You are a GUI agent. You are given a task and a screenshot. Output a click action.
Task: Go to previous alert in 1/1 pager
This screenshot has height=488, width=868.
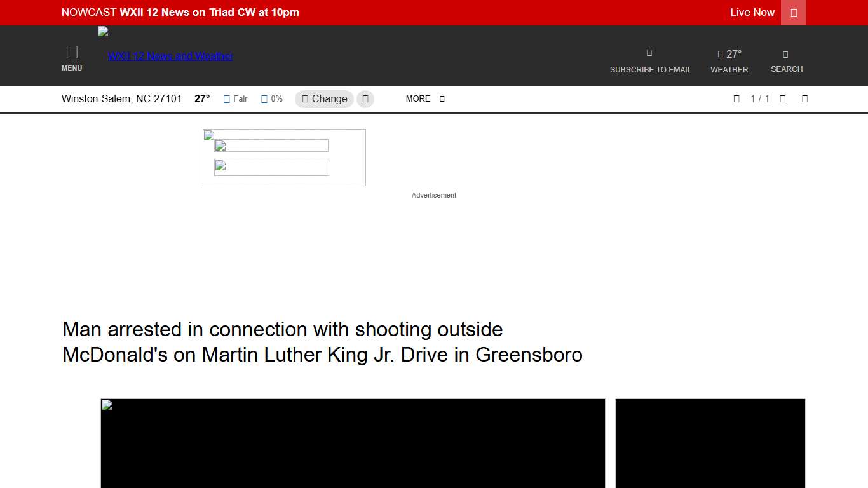point(736,99)
